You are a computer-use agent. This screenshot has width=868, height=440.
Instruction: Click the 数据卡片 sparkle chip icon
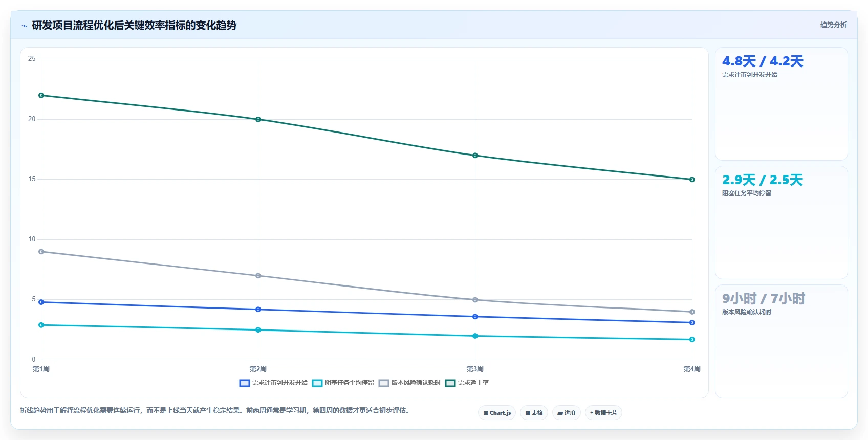[x=592, y=413]
